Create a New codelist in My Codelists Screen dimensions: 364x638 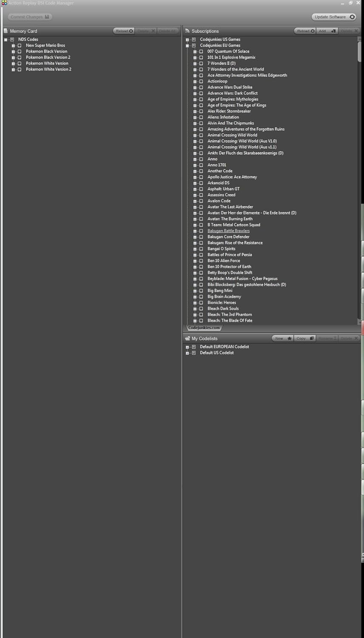click(x=283, y=339)
